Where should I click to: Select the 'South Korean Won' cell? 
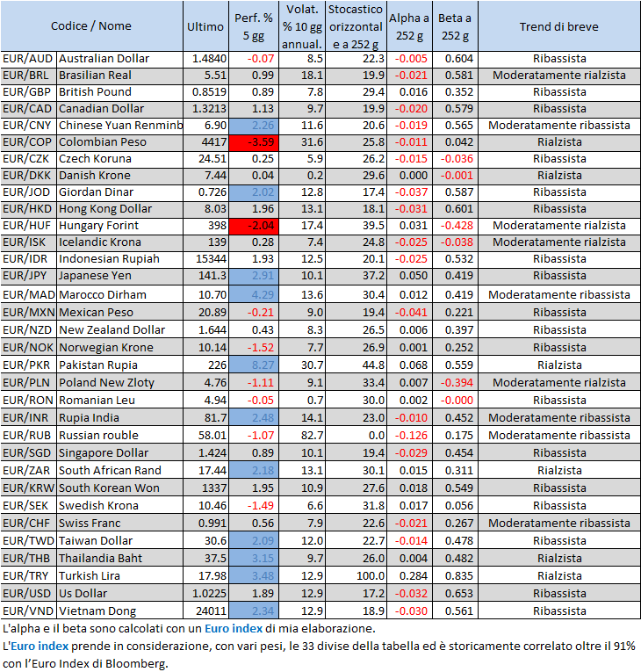[x=120, y=488]
